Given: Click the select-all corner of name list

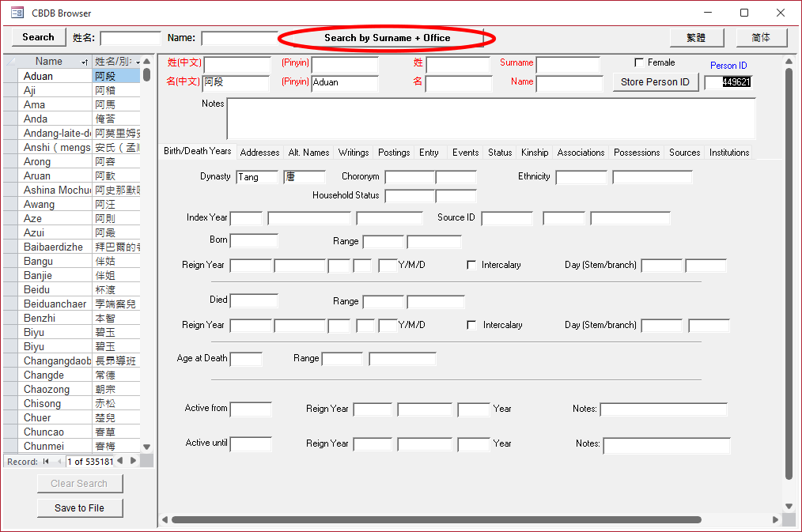Looking at the screenshot, I should [9, 62].
